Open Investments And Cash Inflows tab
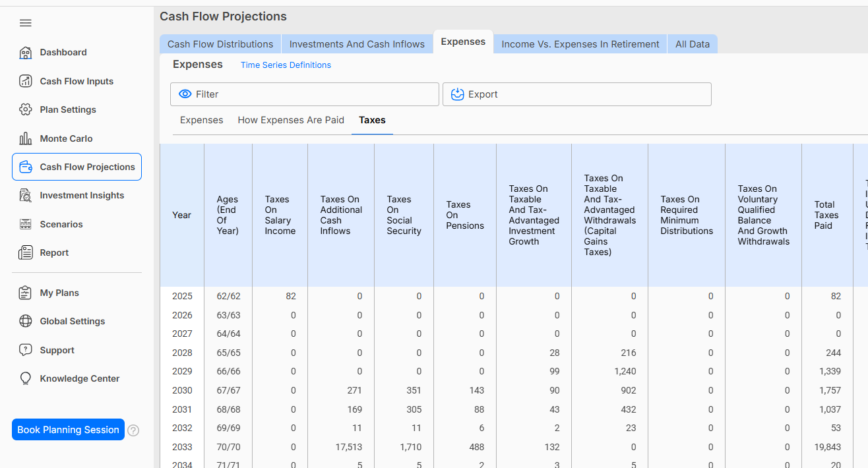Image resolution: width=868 pixels, height=468 pixels. click(x=357, y=44)
